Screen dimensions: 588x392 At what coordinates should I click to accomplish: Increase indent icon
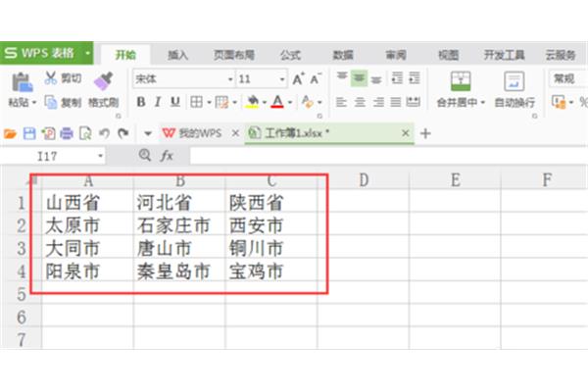coord(414,78)
